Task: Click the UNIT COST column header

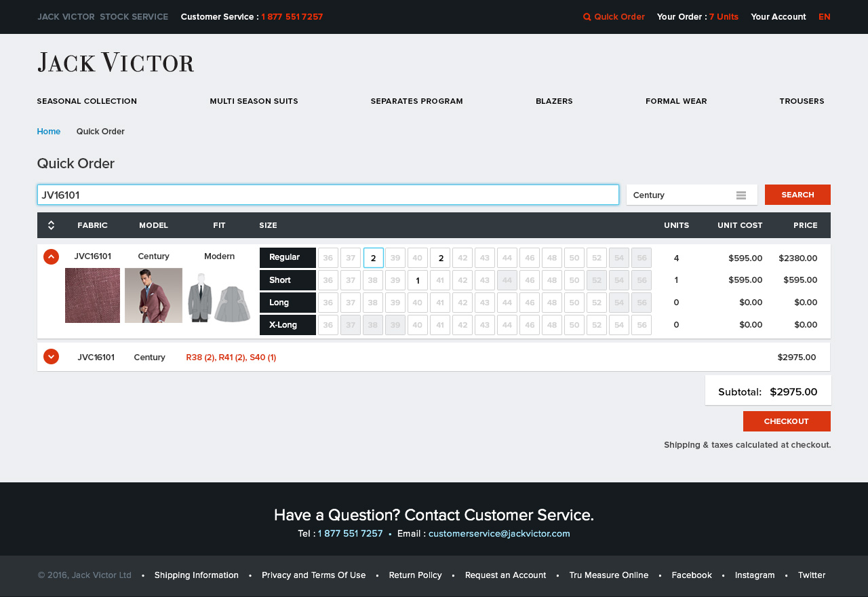Action: coord(740,225)
